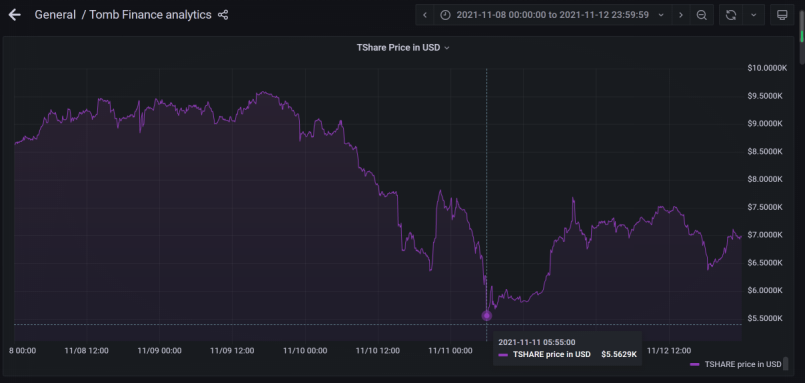Click the $7.0000K axis label
The image size is (805, 383).
pyautogui.click(x=765, y=235)
